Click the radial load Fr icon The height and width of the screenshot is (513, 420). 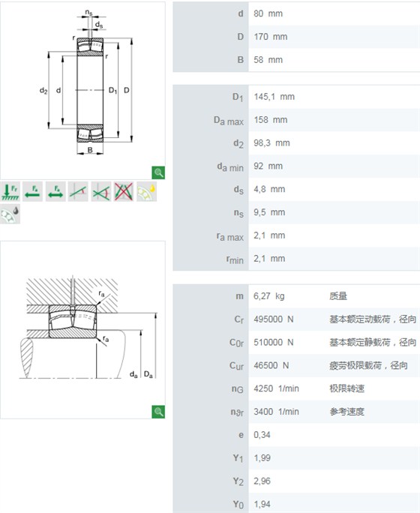(x=10, y=191)
